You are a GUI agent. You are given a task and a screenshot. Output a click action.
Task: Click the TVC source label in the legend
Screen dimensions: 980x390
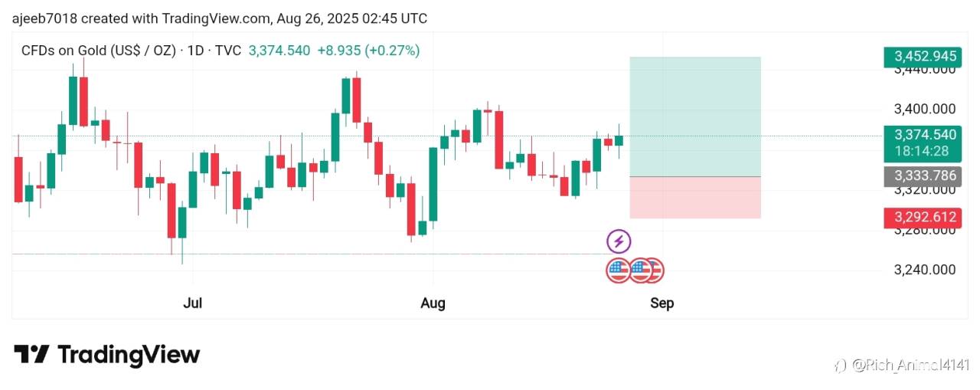(228, 51)
